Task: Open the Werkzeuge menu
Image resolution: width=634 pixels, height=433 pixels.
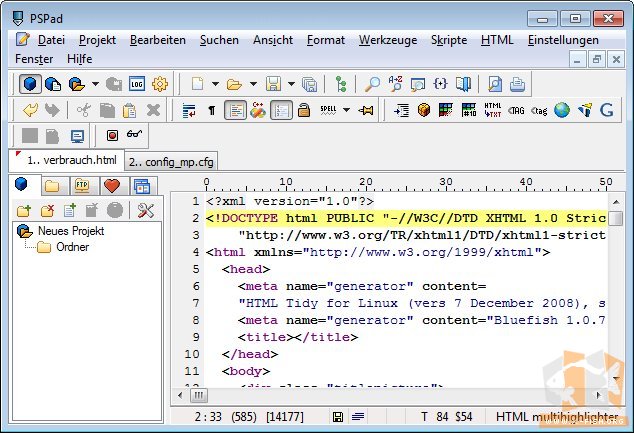Action: click(388, 40)
